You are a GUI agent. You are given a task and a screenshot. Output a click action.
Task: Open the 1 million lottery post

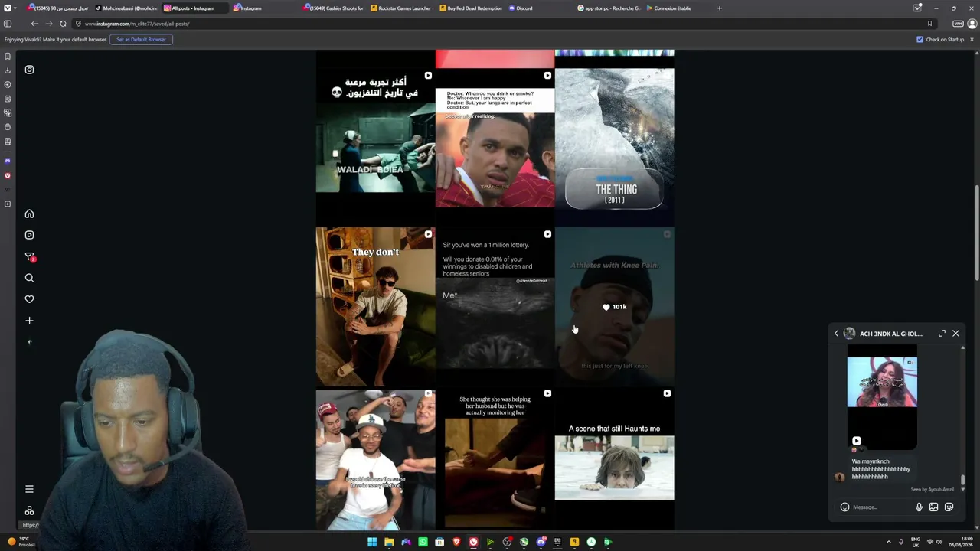pos(495,307)
